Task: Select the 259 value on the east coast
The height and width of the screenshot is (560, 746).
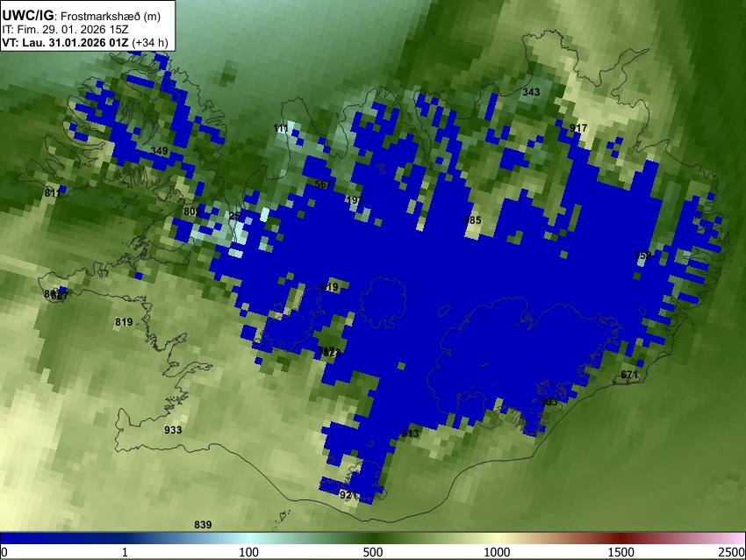Action: click(642, 255)
